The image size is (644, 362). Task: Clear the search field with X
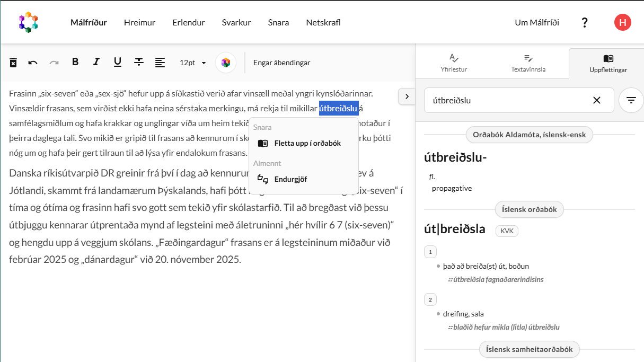click(x=597, y=100)
